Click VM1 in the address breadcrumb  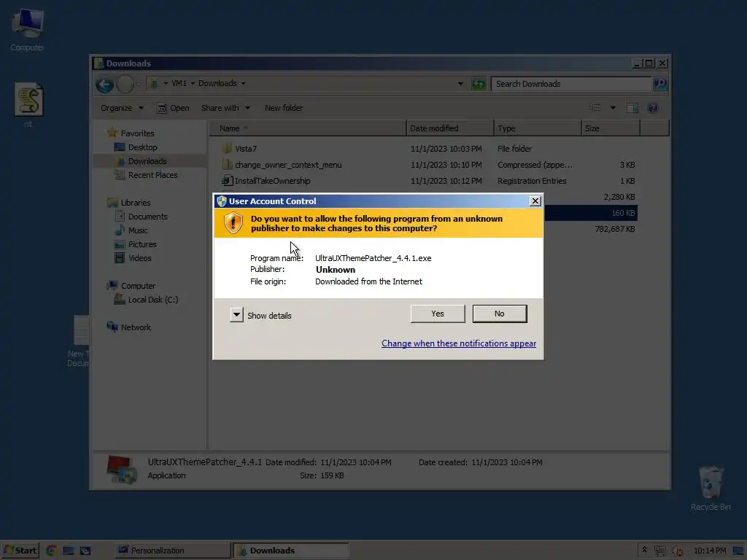pyautogui.click(x=179, y=83)
